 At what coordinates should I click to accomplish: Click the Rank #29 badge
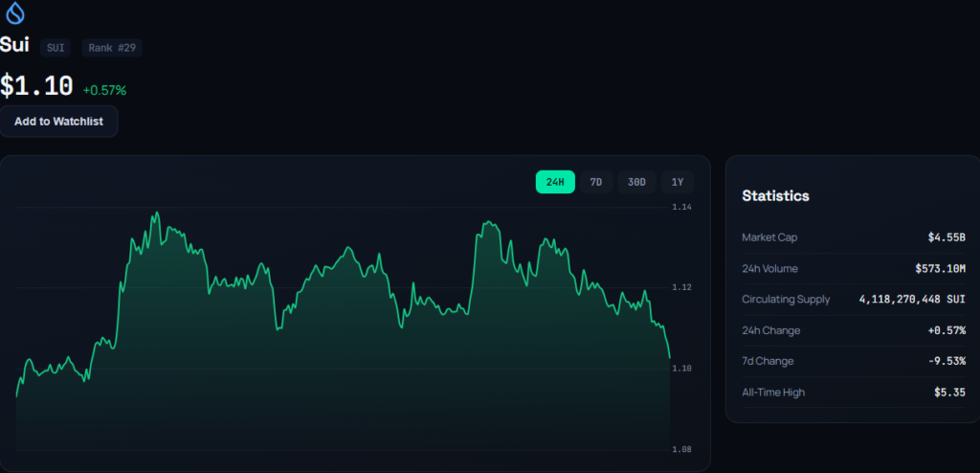click(112, 48)
